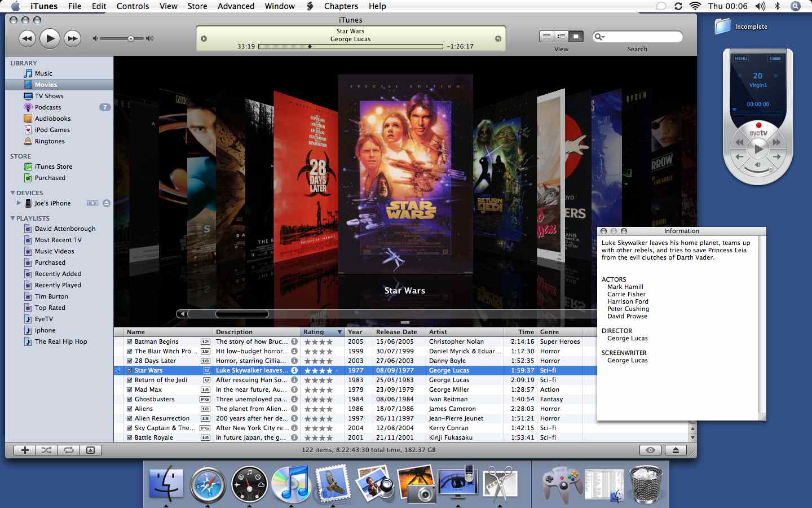Switch to grouped album view

561,37
